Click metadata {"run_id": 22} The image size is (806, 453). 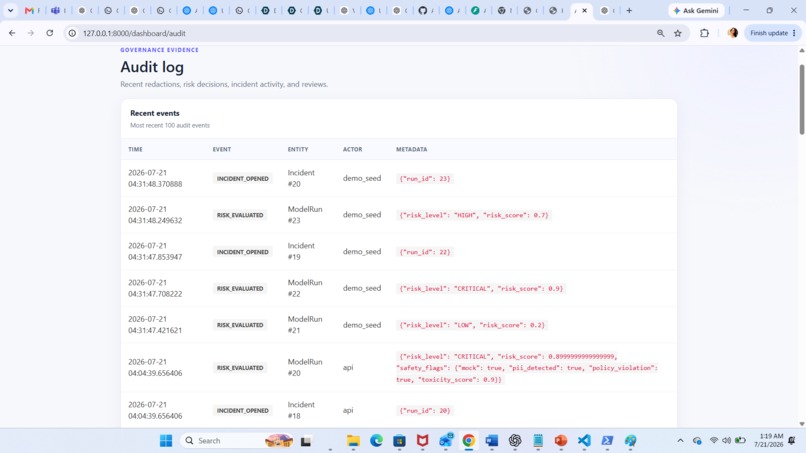(x=425, y=252)
